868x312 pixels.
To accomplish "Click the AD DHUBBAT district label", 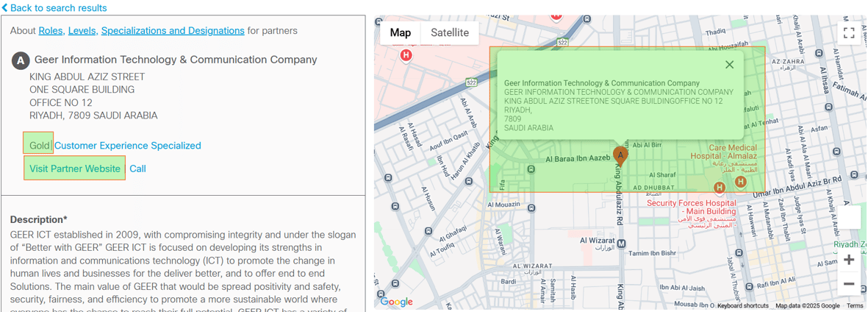I will [x=653, y=191].
